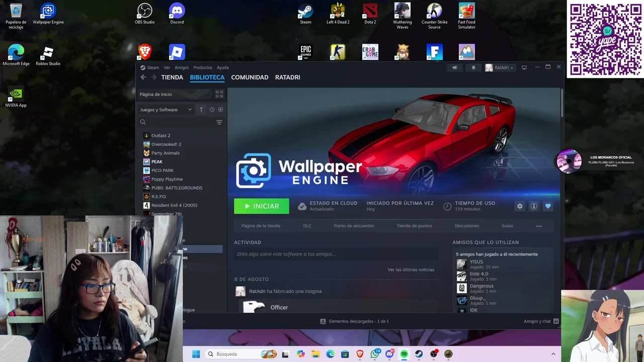Filter library by ready-to-play icon
The image size is (644, 362).
click(220, 110)
